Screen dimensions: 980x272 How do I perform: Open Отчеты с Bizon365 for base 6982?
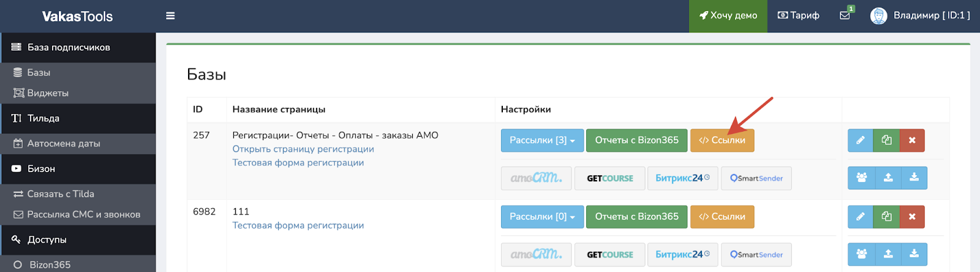(636, 216)
